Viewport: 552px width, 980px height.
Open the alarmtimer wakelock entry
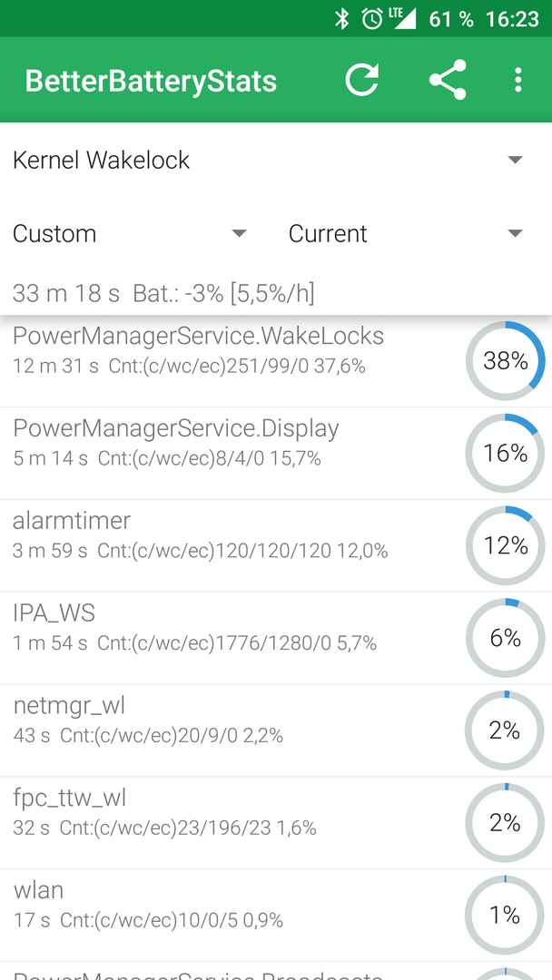click(276, 545)
